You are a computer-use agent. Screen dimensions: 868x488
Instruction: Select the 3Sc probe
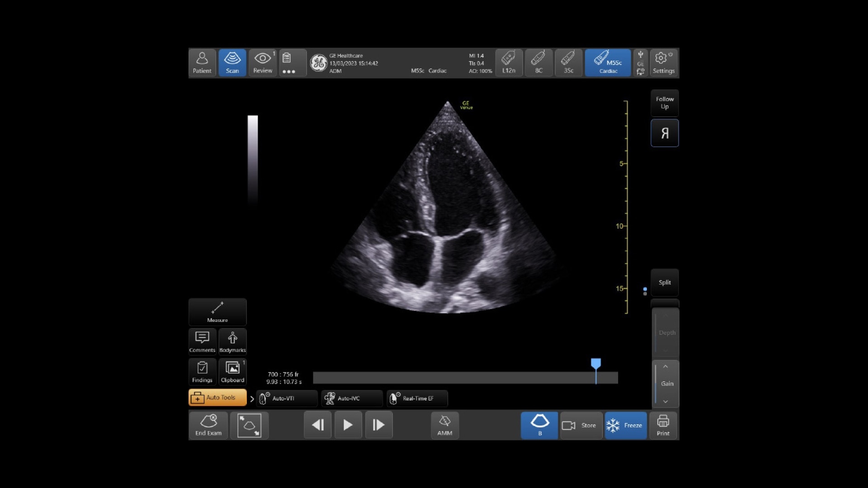tap(569, 63)
